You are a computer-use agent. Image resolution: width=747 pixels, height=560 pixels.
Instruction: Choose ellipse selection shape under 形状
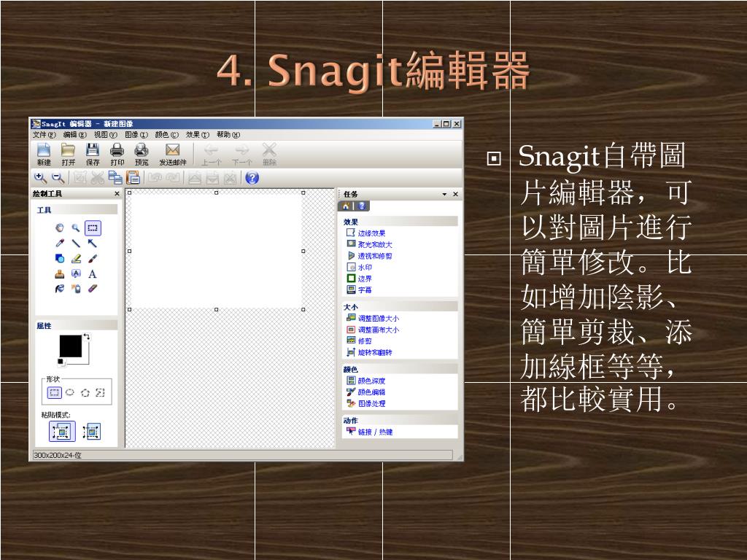pos(70,393)
